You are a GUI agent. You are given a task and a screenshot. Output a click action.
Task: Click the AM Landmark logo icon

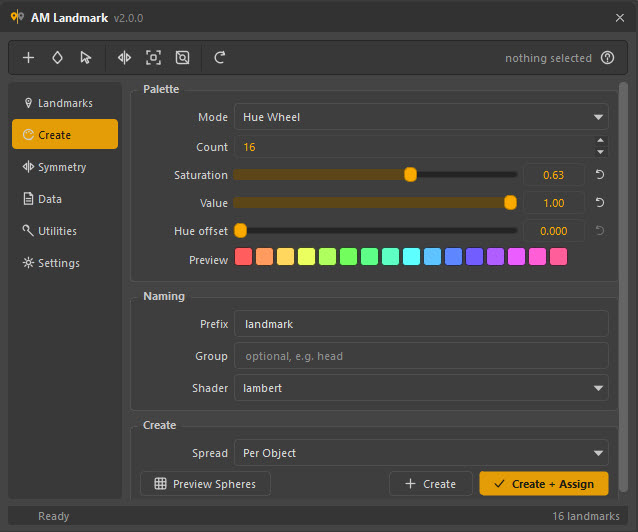pyautogui.click(x=17, y=18)
